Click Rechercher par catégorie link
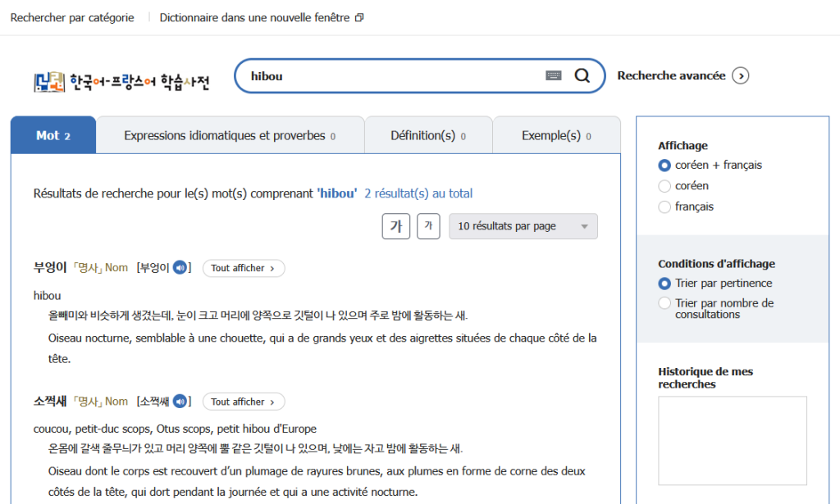This screenshot has width=840, height=504. [x=72, y=18]
